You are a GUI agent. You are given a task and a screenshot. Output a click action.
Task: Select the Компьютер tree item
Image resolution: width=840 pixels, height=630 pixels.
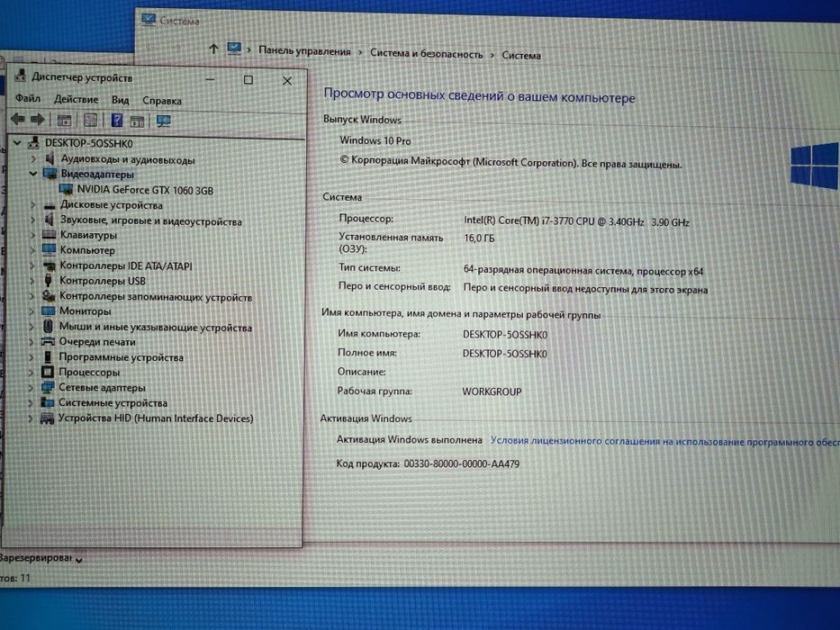(x=87, y=249)
